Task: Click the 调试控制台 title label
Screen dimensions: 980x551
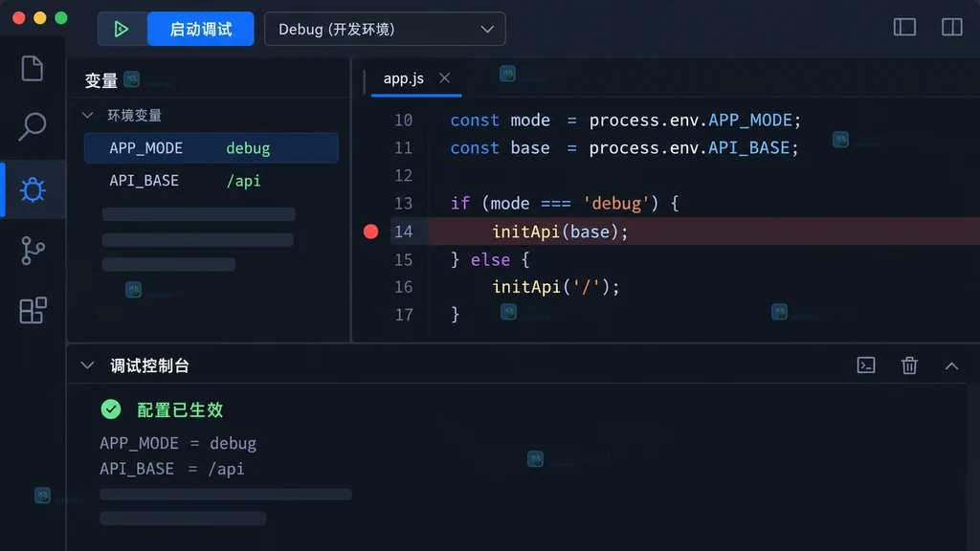Action: tap(149, 365)
